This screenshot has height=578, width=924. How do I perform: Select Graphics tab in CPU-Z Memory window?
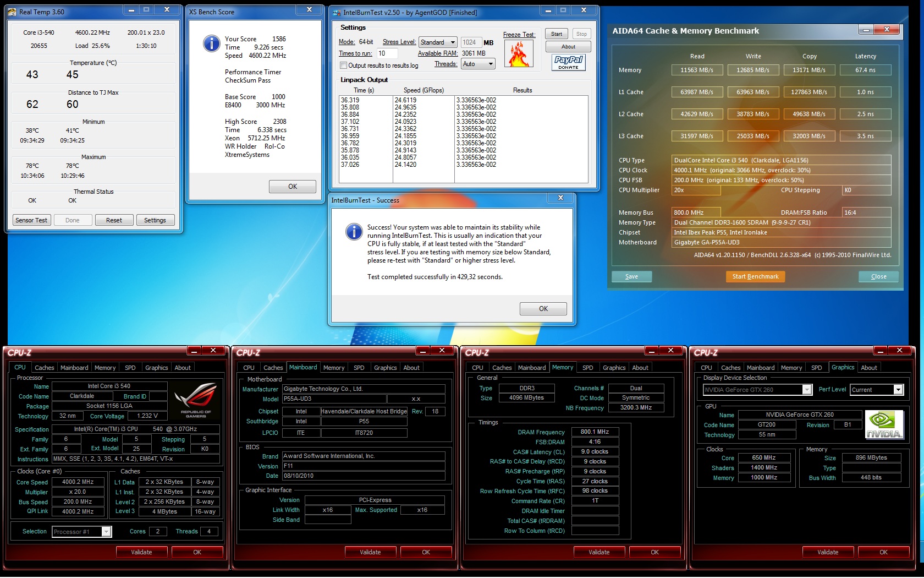pos(614,368)
